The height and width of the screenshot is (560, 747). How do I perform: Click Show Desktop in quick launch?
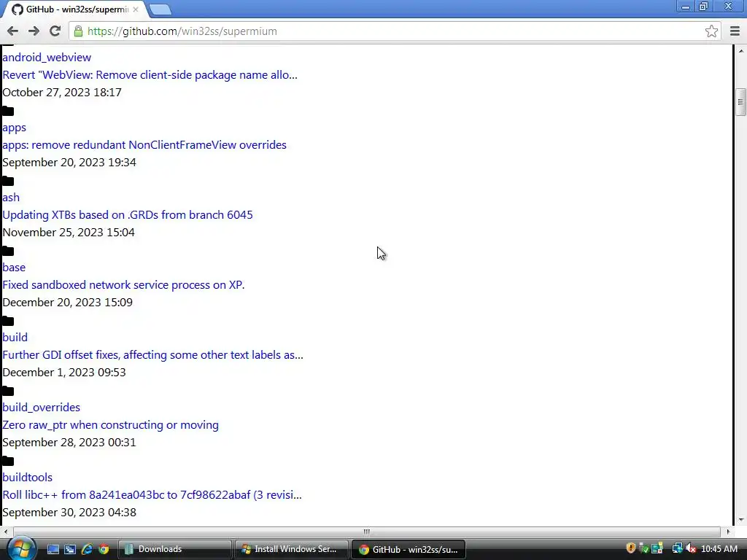pos(53,549)
